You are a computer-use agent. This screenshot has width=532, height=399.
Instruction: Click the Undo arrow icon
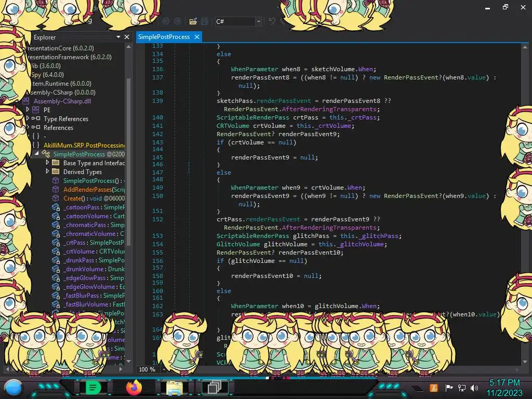click(x=272, y=21)
